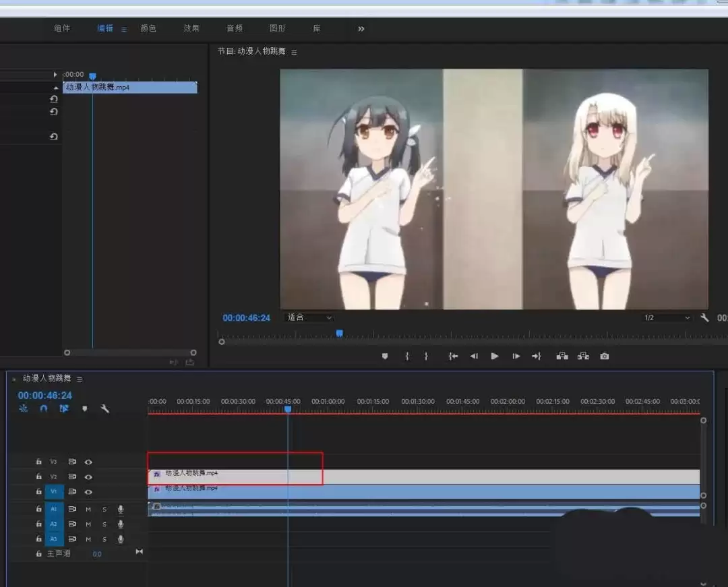Toggle sync lock on V2 track
This screenshot has height=587, width=728.
click(72, 476)
